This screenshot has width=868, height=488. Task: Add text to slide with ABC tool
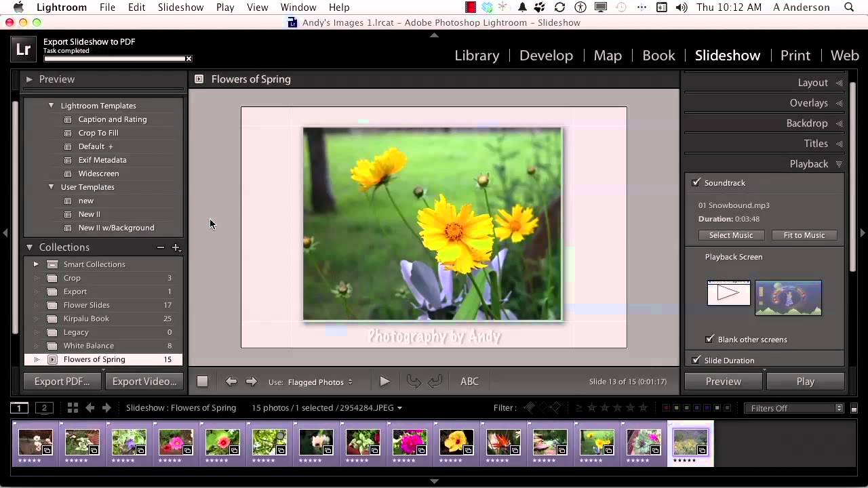[469, 382]
